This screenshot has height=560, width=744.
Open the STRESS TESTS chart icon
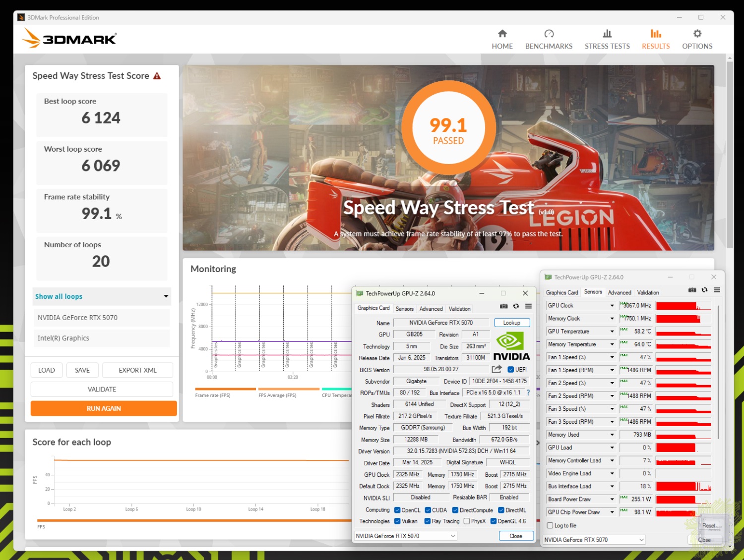(607, 34)
